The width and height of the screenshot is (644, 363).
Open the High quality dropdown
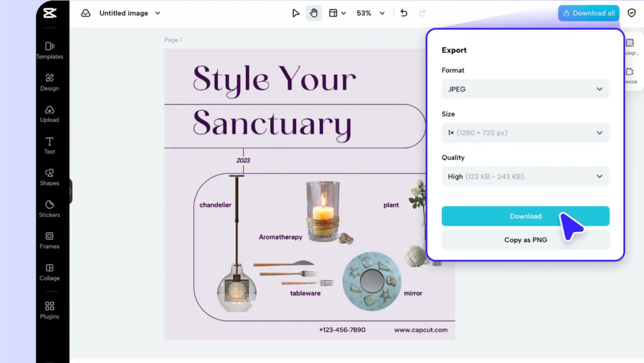pos(525,176)
